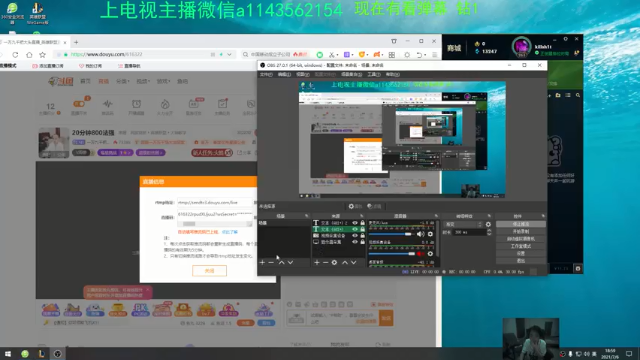640x360 pixels.
Task: Expand the 视频 dropdown on Douyu nav
Action: click(x=143, y=81)
